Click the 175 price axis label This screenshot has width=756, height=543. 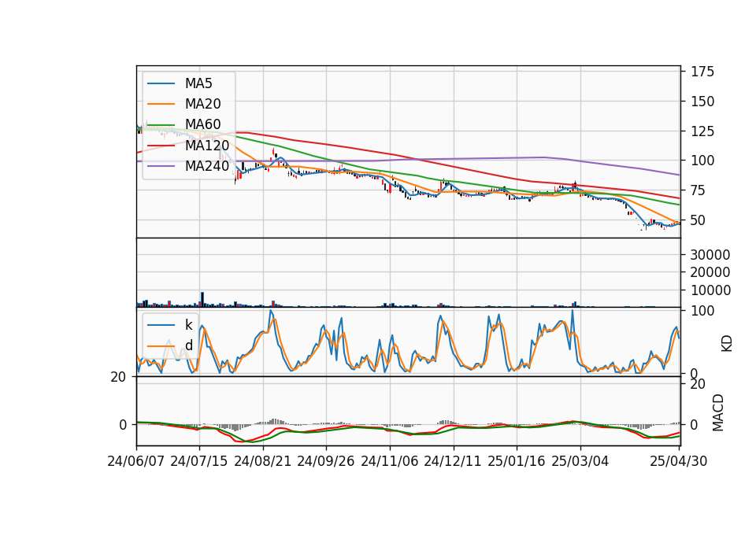tap(702, 72)
